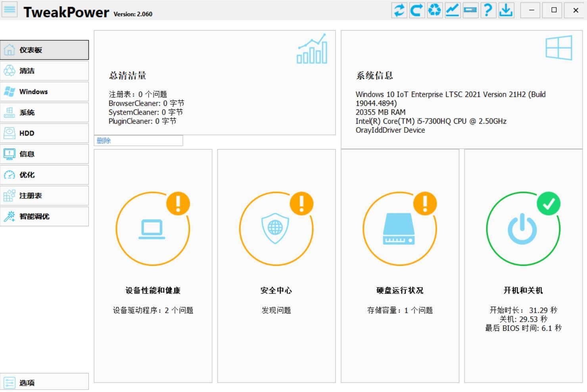Open the 优化 optimization section
Viewport: 587px width, 392px height.
coord(44,175)
